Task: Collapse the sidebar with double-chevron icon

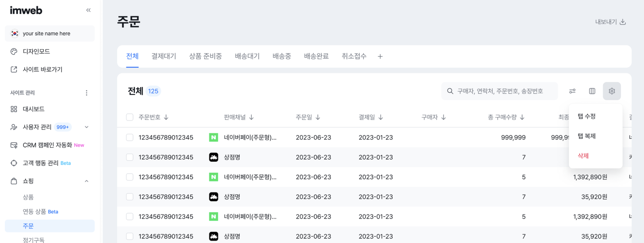Action: [88, 10]
